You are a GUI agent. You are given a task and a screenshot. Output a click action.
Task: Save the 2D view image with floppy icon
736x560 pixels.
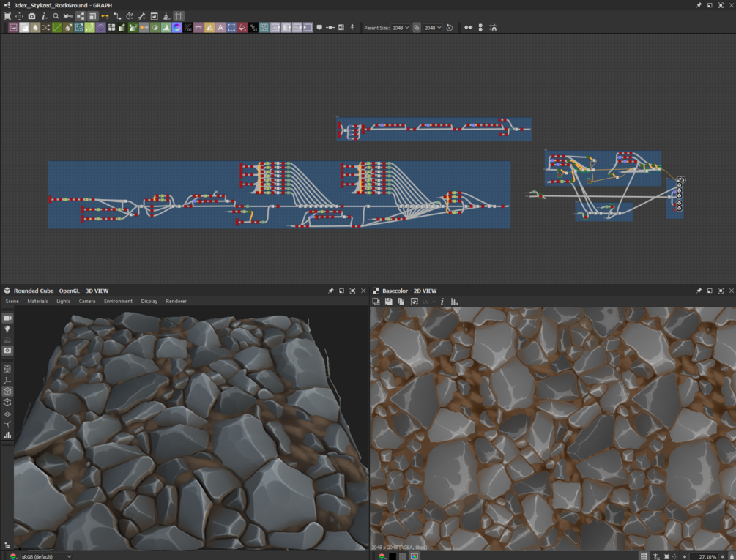388,302
